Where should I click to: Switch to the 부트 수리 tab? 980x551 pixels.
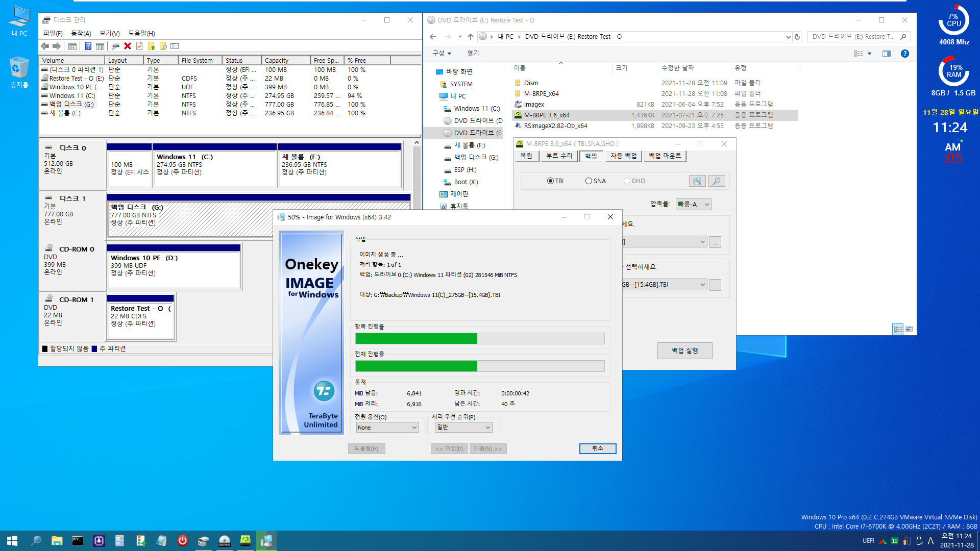click(559, 156)
